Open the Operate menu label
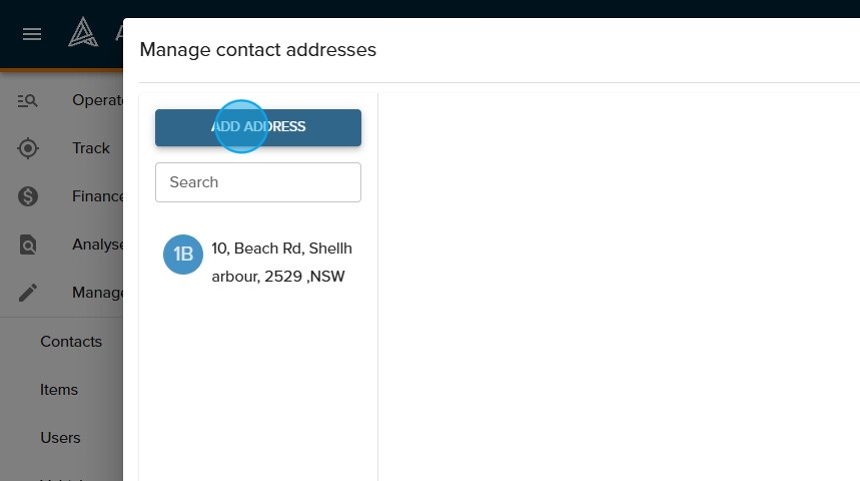860x481 pixels. (x=97, y=100)
